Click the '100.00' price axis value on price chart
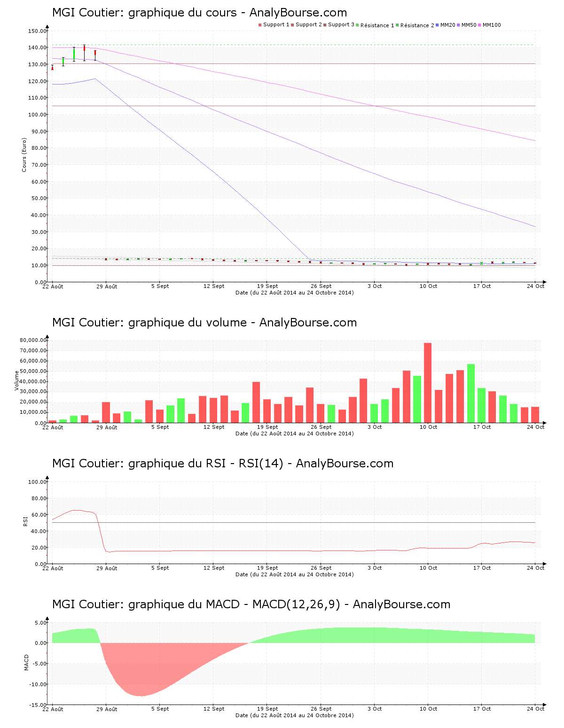The width and height of the screenshot is (564, 728). (37, 115)
